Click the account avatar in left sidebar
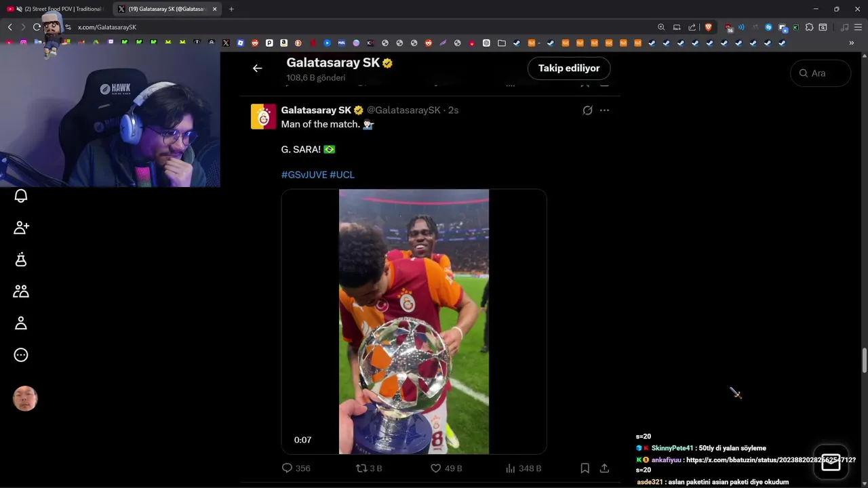 pyautogui.click(x=25, y=399)
